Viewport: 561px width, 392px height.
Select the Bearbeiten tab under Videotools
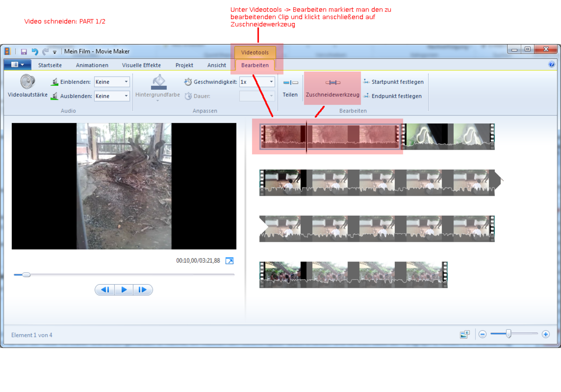point(255,65)
